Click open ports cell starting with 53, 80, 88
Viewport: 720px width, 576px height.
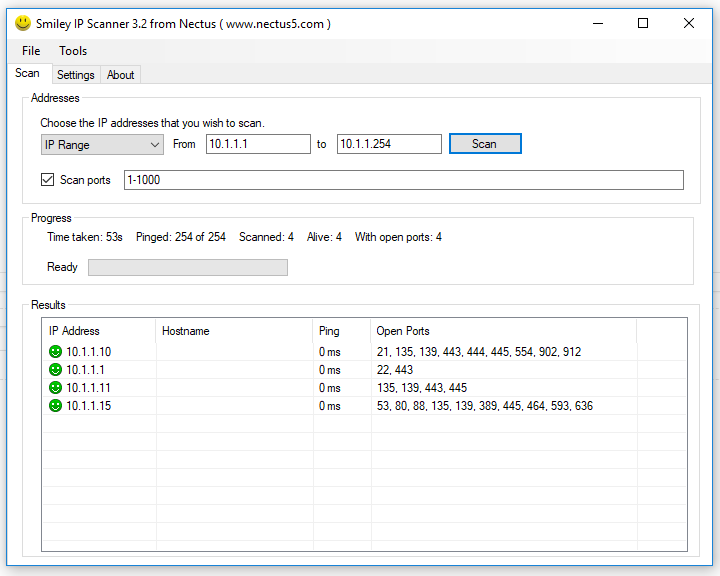tap(485, 406)
